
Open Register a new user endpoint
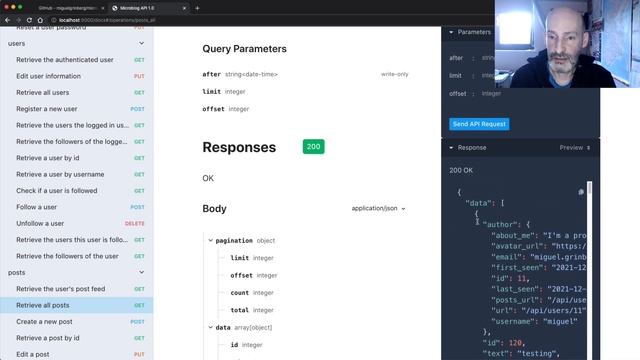coord(77,109)
